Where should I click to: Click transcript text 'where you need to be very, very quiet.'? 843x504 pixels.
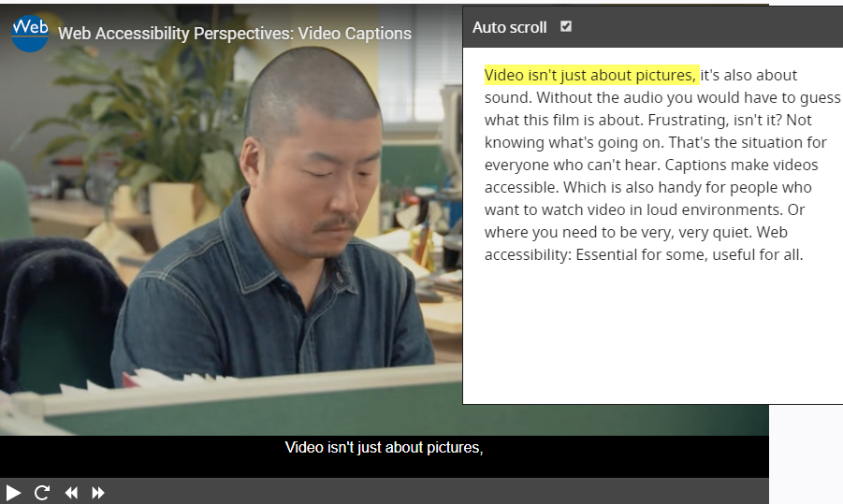(618, 232)
